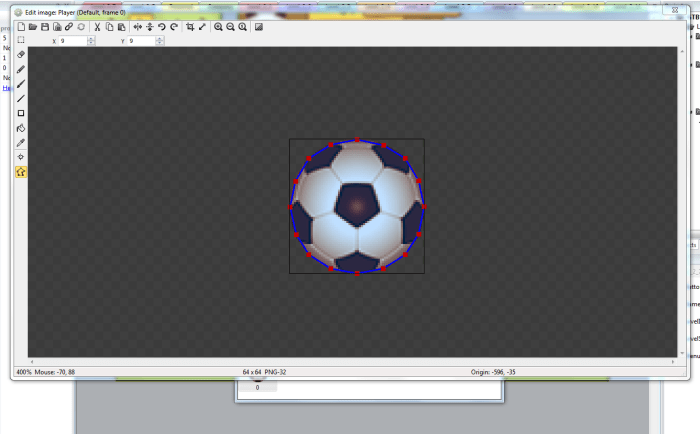Zoom in on the image
700x434 pixels.
click(218, 27)
